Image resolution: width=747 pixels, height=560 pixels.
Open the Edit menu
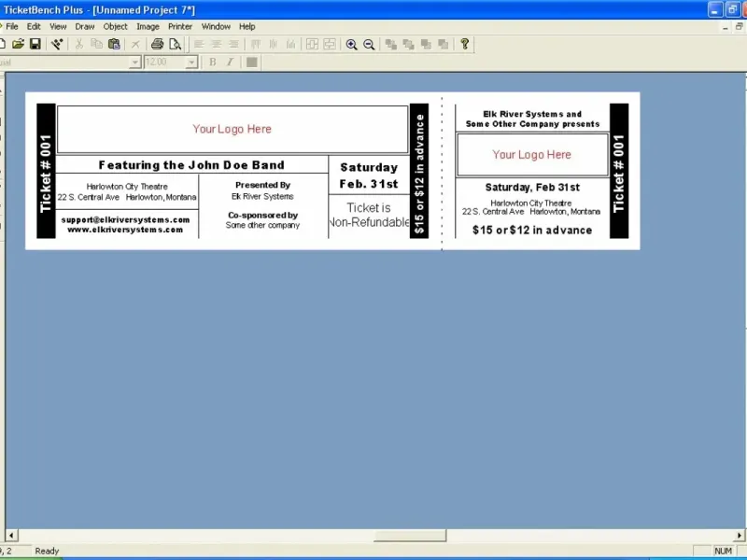point(34,27)
